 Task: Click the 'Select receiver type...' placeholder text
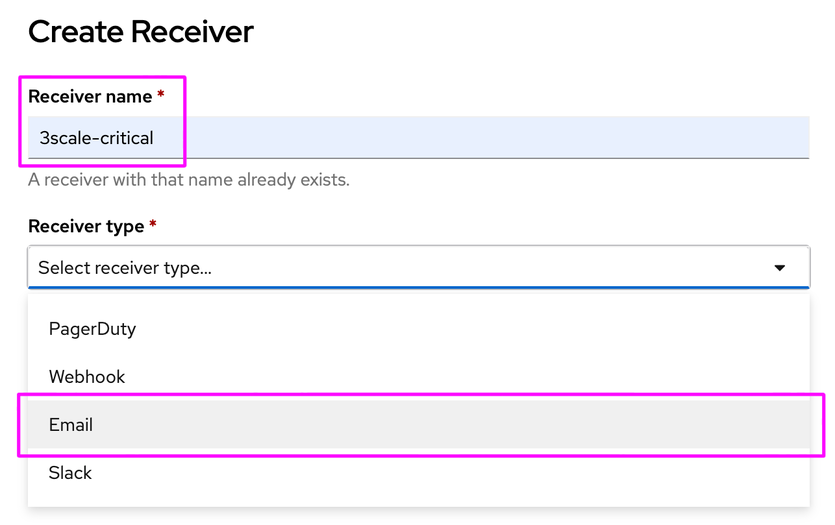click(125, 268)
